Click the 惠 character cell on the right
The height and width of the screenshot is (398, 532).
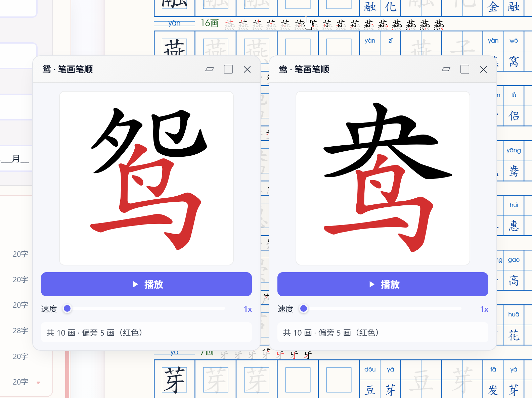pyautogui.click(x=514, y=226)
